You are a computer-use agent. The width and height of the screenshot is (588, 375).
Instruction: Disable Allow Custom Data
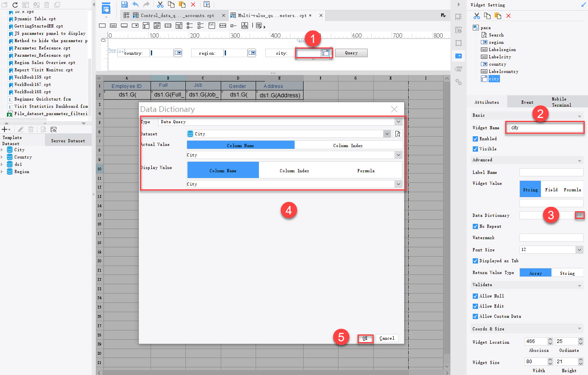(x=475, y=316)
